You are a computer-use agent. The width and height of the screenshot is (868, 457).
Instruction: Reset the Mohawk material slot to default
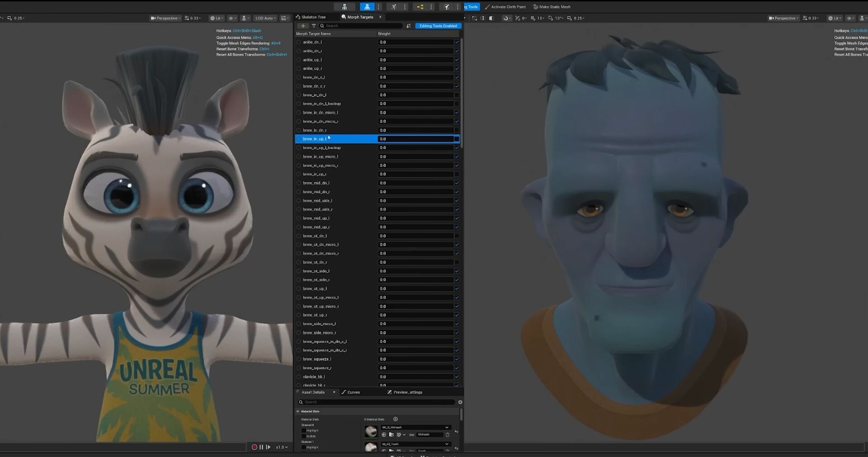(456, 432)
